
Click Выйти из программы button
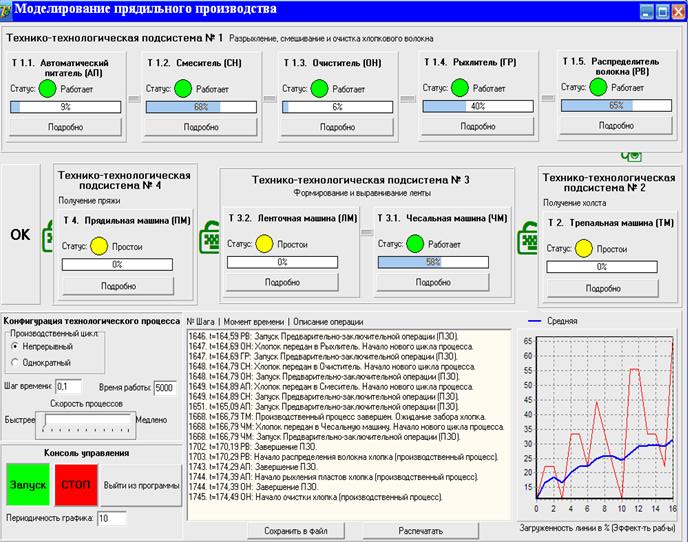(141, 485)
